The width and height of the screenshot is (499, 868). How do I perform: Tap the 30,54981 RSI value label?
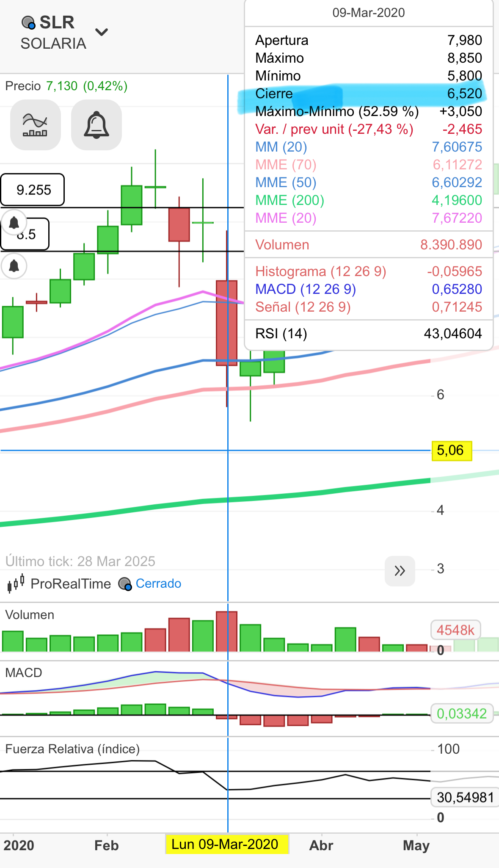(x=464, y=798)
